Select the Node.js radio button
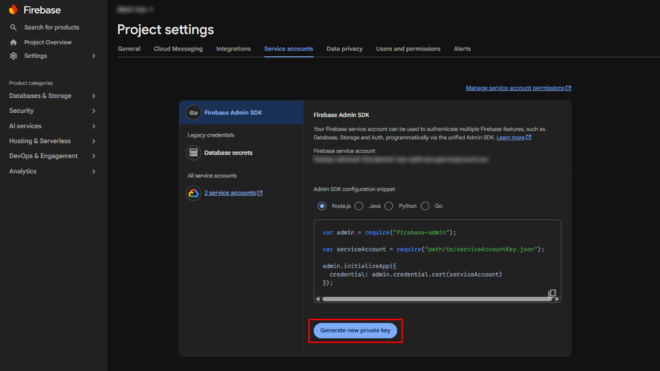Viewport: 660px width, 371px height. pos(322,206)
